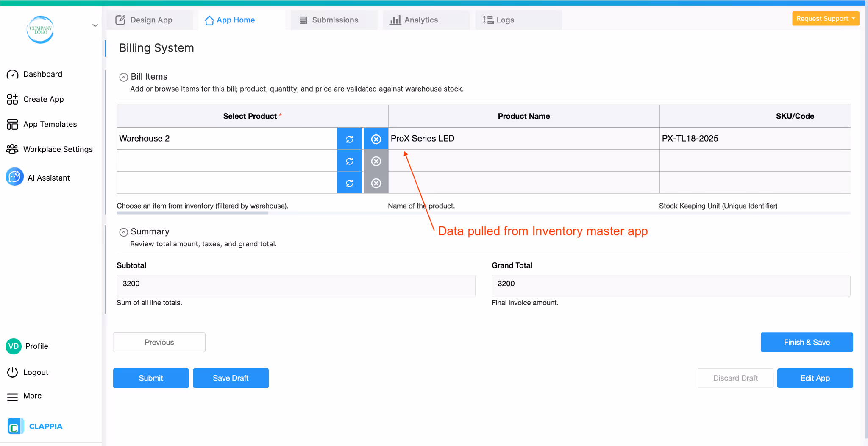The image size is (868, 446).
Task: Refresh the Warehouse 2 product row
Action: coord(349,139)
